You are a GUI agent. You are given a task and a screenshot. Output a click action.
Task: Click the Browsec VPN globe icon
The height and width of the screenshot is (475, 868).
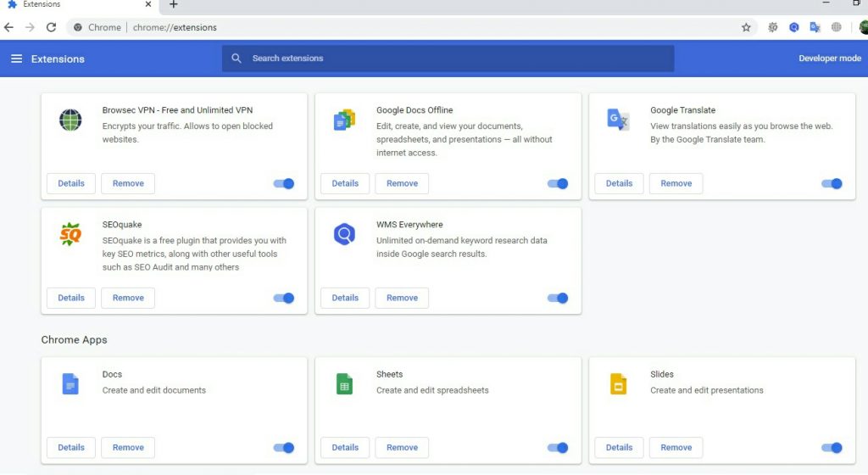tap(70, 120)
